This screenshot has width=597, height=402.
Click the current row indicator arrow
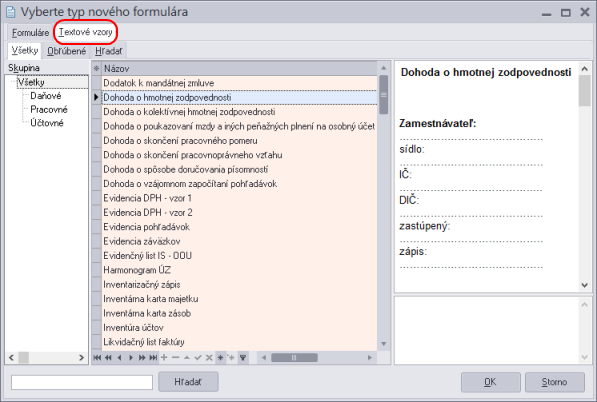click(96, 97)
